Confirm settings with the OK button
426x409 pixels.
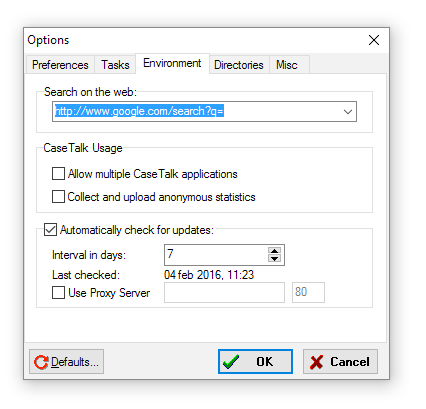coord(255,362)
